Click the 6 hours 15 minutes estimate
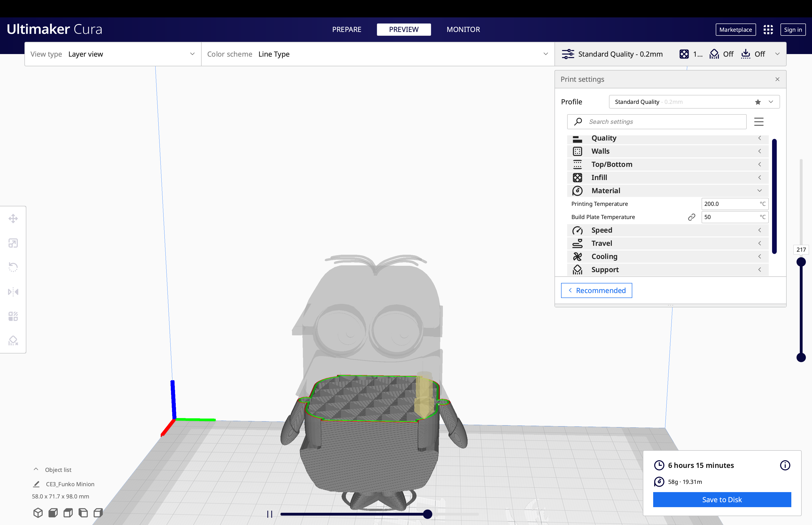Image resolution: width=812 pixels, height=525 pixels. pyautogui.click(x=701, y=465)
